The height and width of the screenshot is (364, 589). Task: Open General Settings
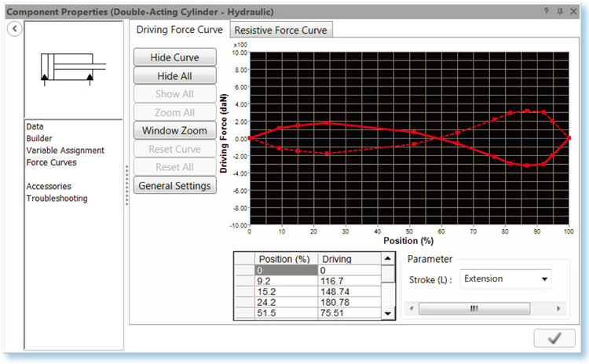[x=174, y=185]
